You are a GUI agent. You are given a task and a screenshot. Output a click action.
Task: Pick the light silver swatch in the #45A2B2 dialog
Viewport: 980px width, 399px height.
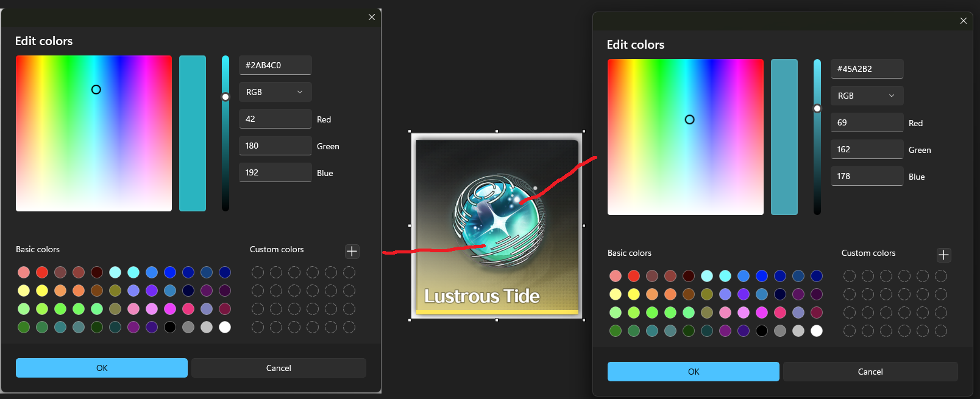[x=798, y=331]
